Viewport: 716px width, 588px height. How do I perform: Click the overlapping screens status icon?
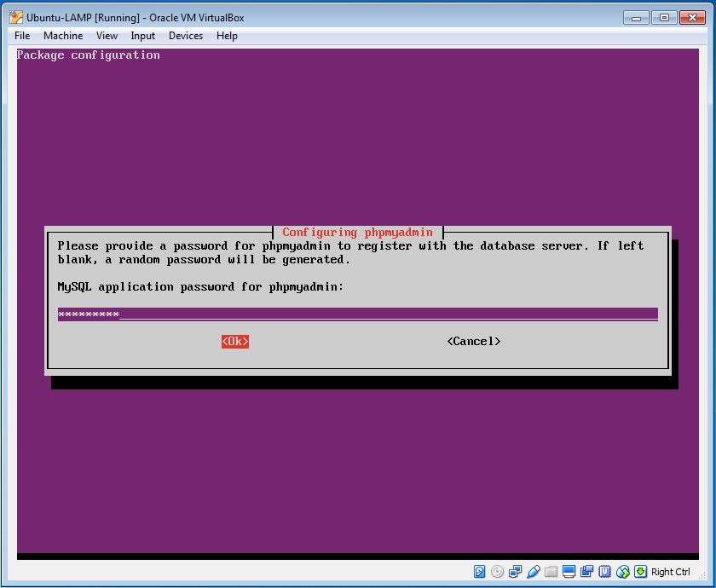pyautogui.click(x=586, y=571)
